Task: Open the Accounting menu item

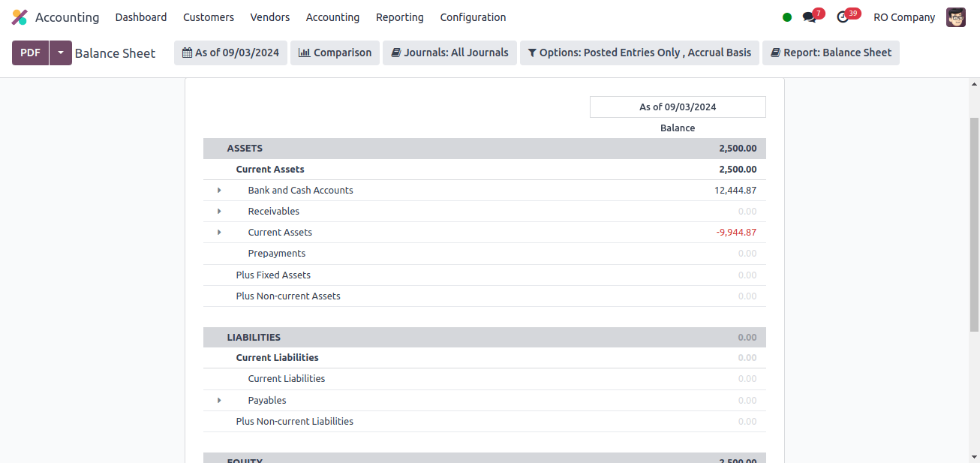Action: pos(332,17)
